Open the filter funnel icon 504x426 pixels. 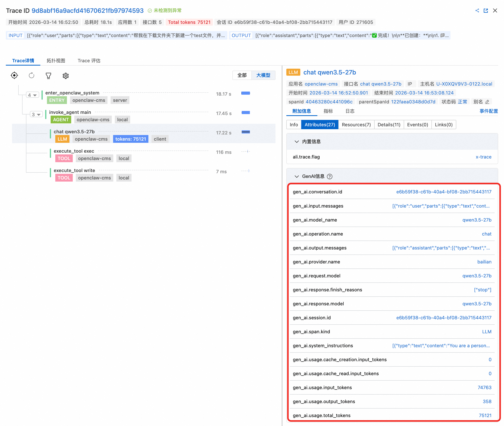click(x=48, y=76)
